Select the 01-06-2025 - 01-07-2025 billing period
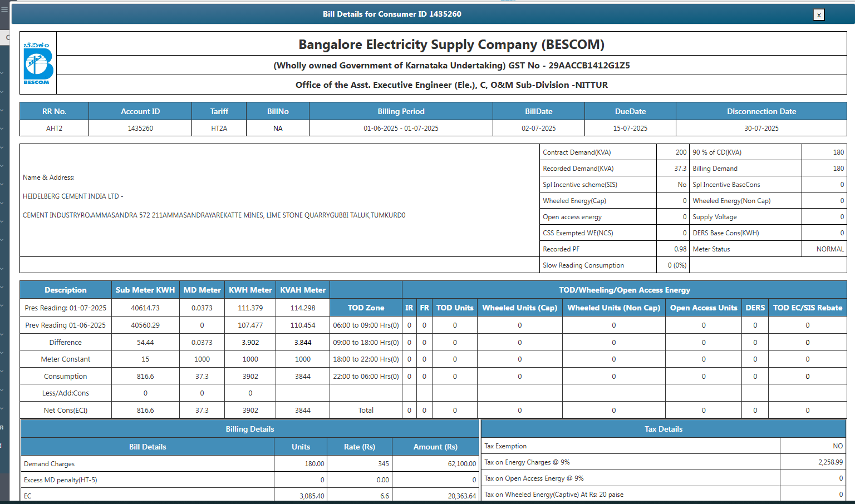 (401, 129)
